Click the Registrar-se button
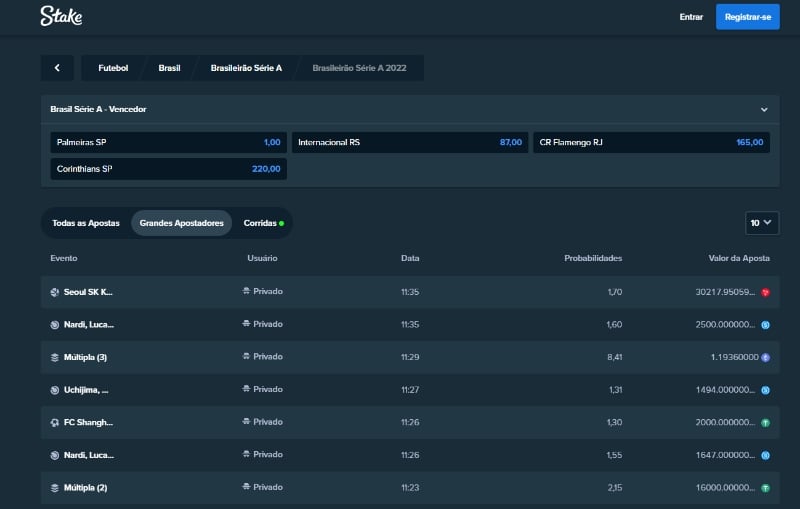The width and height of the screenshot is (800, 509). (747, 17)
